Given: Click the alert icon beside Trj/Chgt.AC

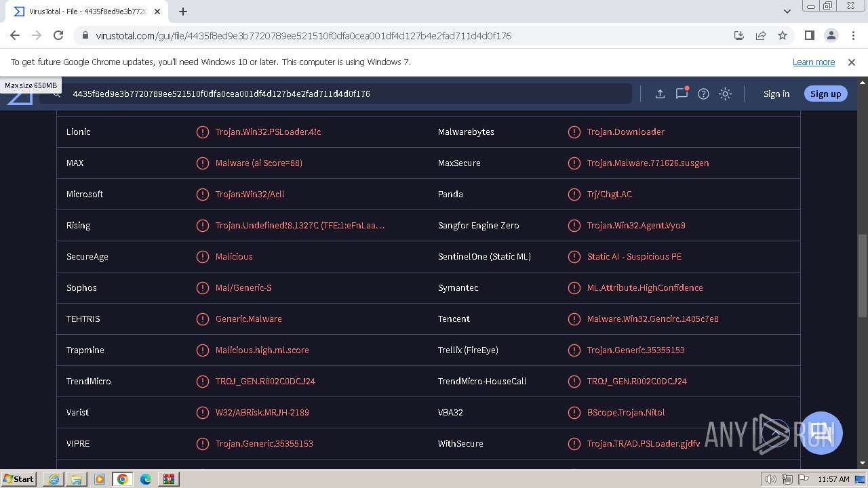Looking at the screenshot, I should pos(574,194).
